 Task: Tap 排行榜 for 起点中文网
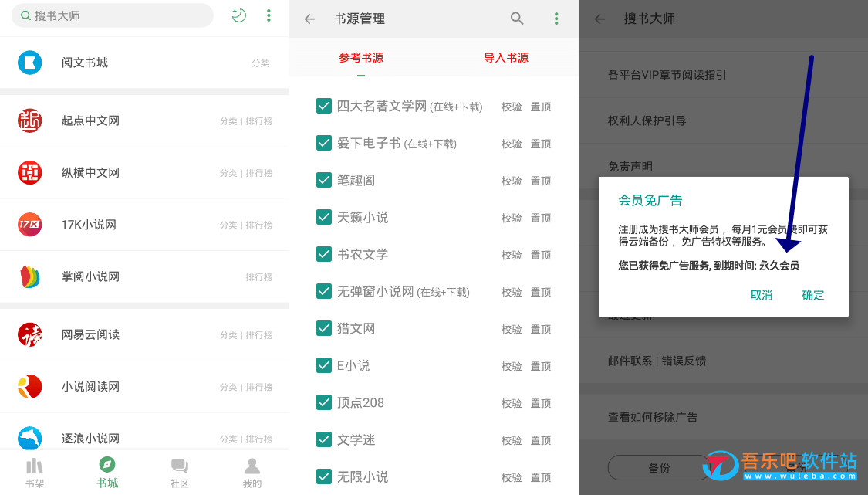(x=259, y=120)
